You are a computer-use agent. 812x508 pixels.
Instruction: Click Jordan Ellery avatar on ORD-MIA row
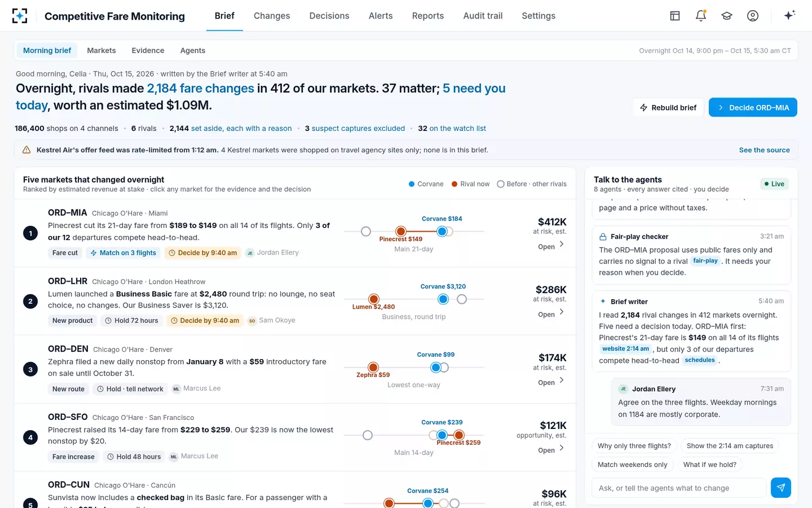250,253
